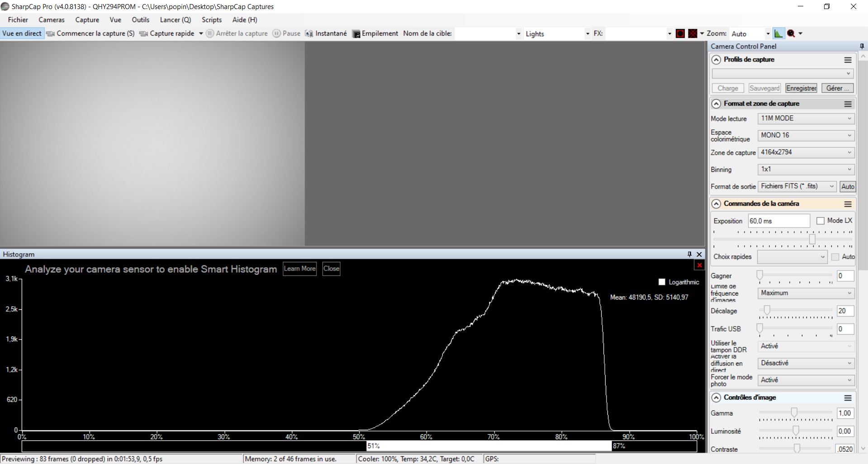The image size is (868, 464).
Task: Open the Format et zone de capture hamburger menu
Action: click(x=848, y=104)
